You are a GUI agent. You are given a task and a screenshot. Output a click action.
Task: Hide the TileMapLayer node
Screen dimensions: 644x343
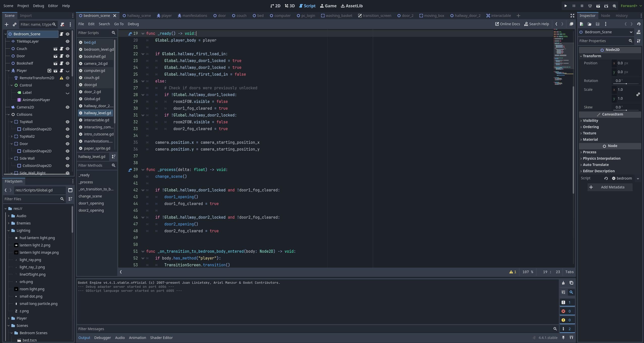pos(68,41)
